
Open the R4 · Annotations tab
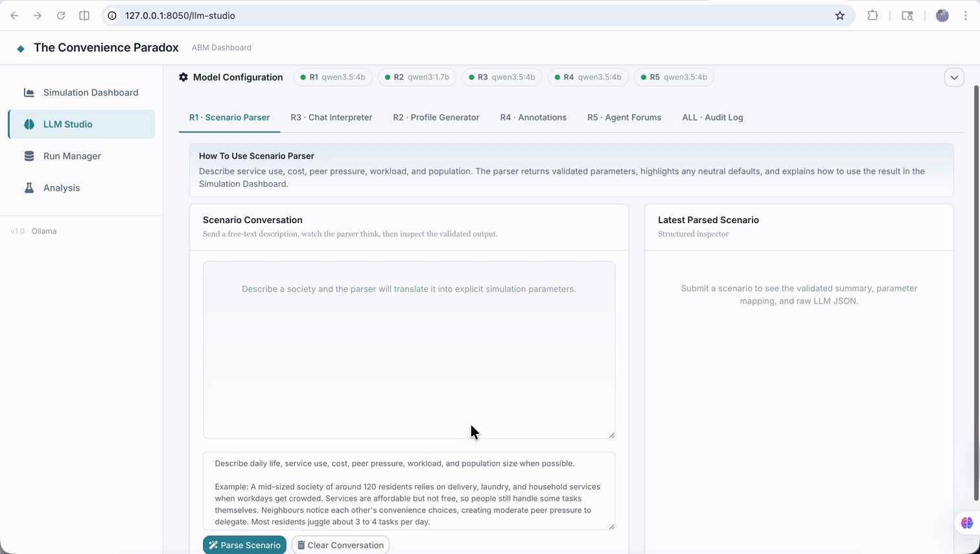533,117
